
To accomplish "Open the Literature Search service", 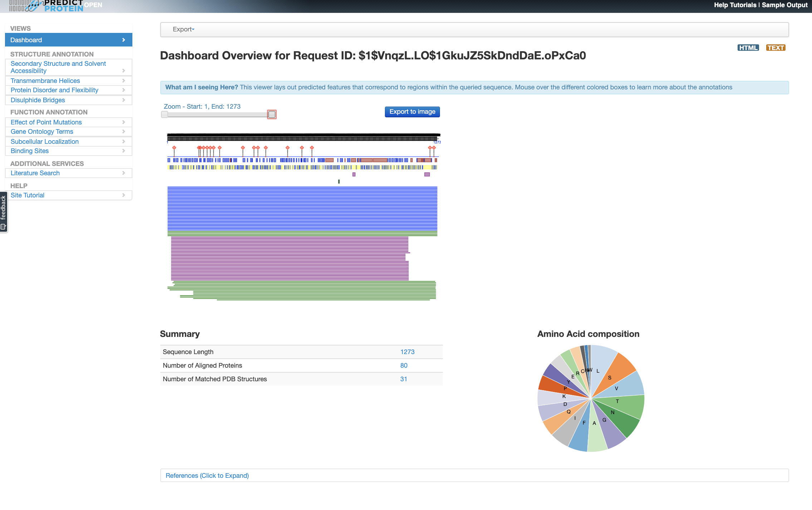I will tap(35, 173).
